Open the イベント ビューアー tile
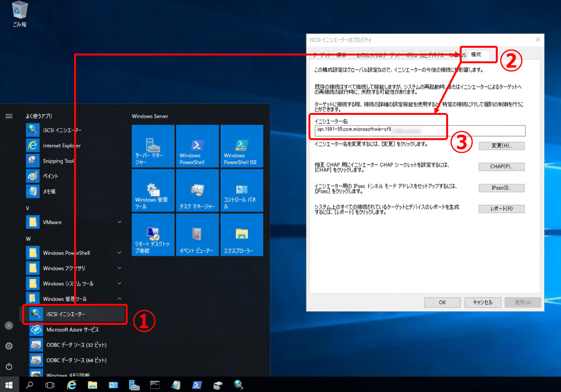Image resolution: width=561 pixels, height=392 pixels. pos(197,234)
